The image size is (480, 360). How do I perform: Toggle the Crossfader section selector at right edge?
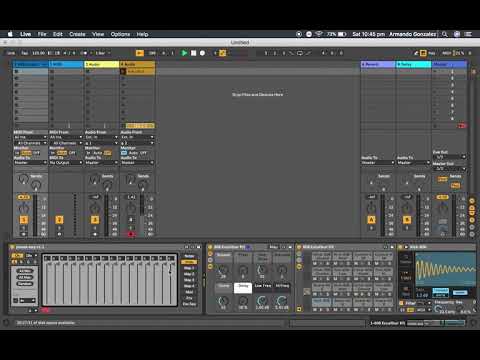(472, 234)
